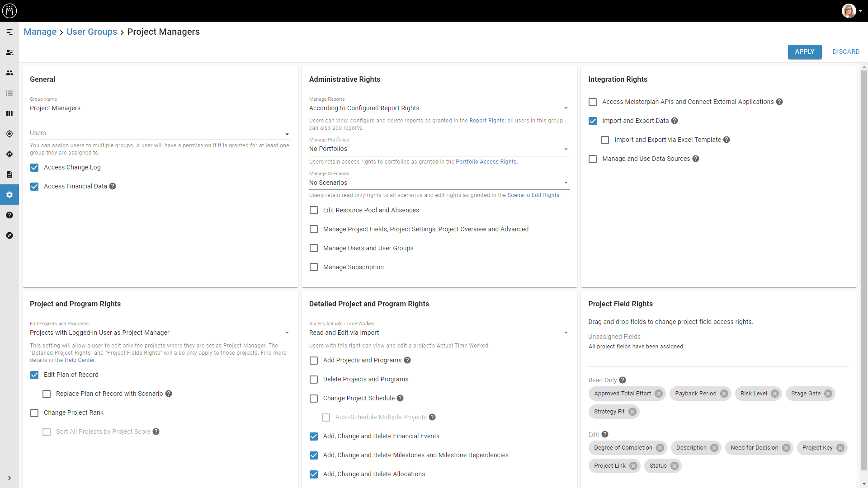Image resolution: width=868 pixels, height=488 pixels.
Task: Open the settings gear in sidebar
Action: click(x=9, y=195)
